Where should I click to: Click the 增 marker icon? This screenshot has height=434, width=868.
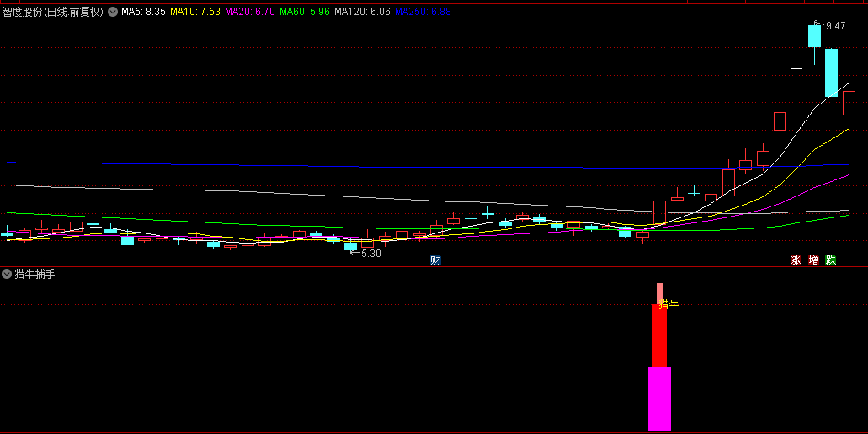pos(814,260)
